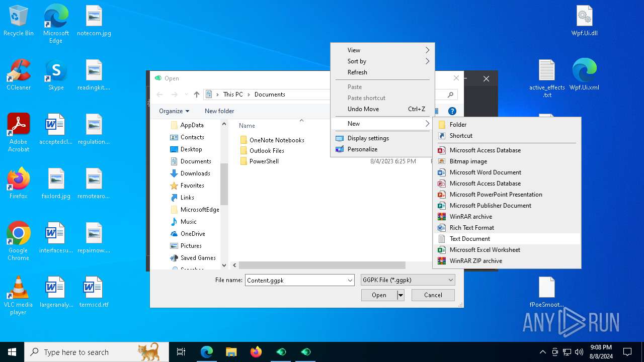The image size is (644, 362).
Task: Click the horizontal scrollbar in file list
Action: coord(322,265)
